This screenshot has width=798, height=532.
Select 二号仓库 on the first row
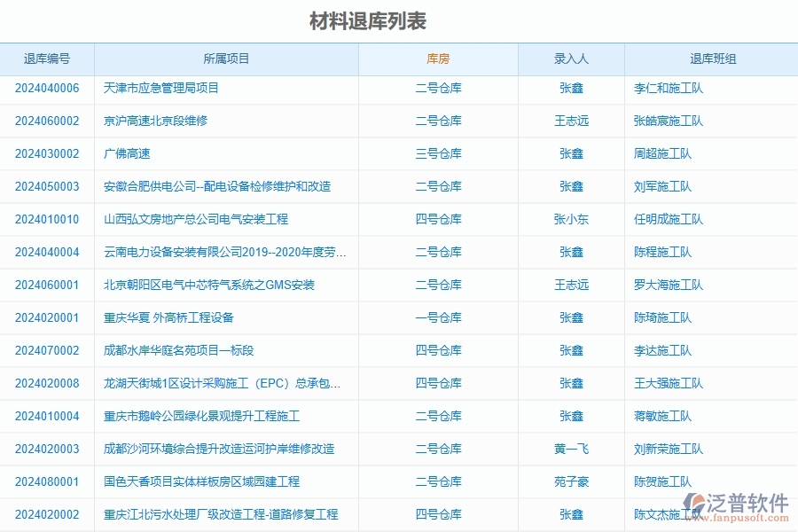pyautogui.click(x=439, y=88)
